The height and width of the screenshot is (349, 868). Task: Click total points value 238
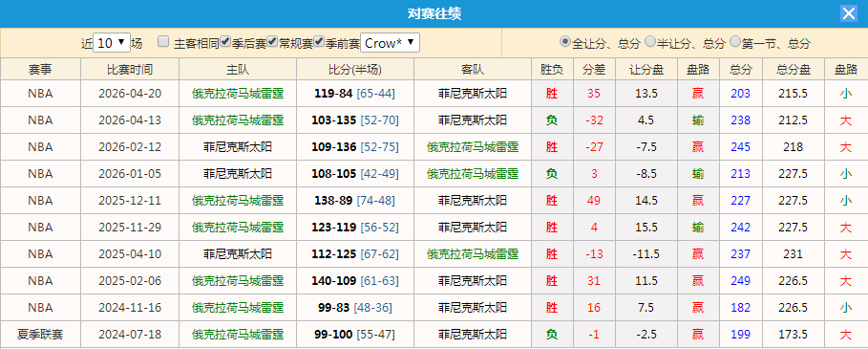coord(741,120)
